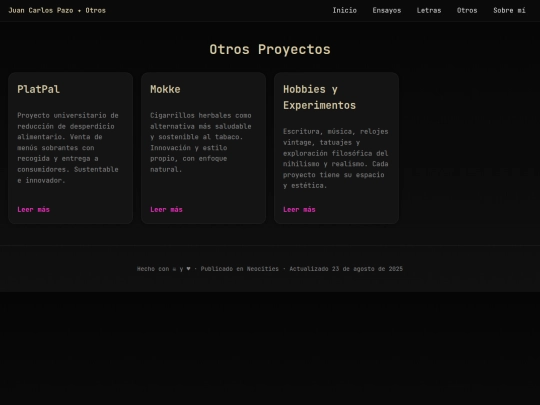Click the PlatPal description about desperdicio alimentario
This screenshot has width=540, height=405.
(68, 148)
